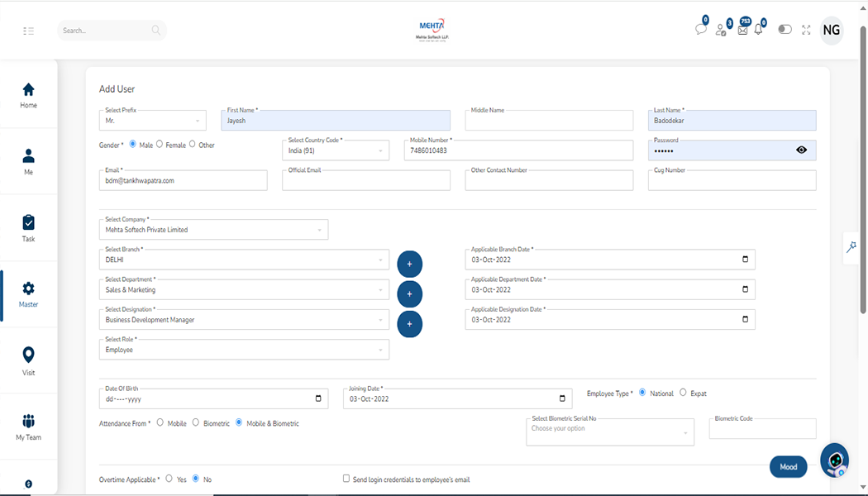Open the chatbot assistant icon

coord(835,460)
